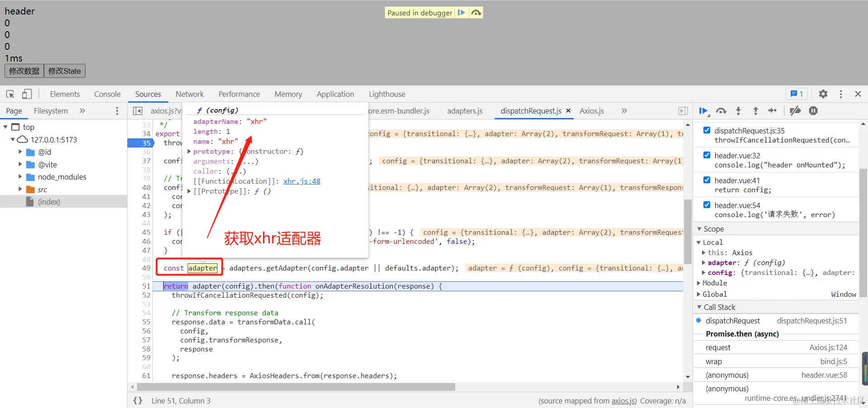Open the issues counter badge
This screenshot has width=868, height=408.
797,94
